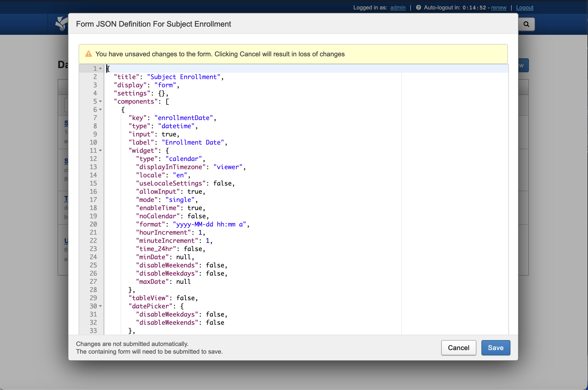588x390 pixels.
Task: Click line number 20 in gutter
Action: click(x=93, y=224)
